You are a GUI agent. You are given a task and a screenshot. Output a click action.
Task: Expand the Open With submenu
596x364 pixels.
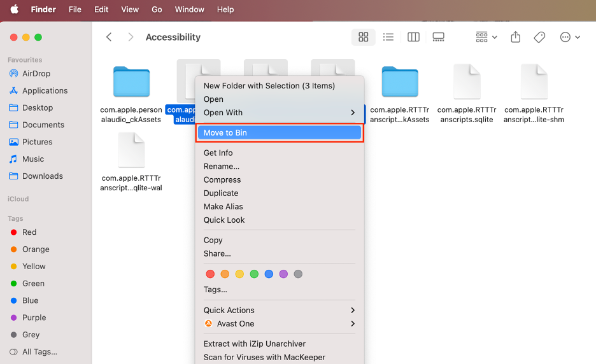click(x=280, y=113)
